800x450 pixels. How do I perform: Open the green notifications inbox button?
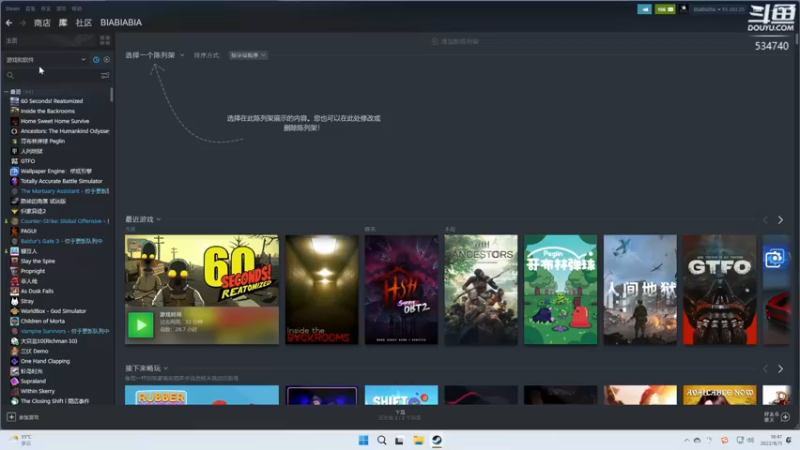pyautogui.click(x=665, y=9)
